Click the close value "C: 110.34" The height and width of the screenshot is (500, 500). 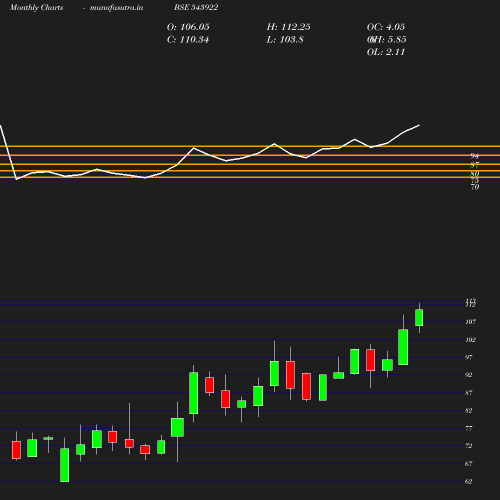[188, 40]
